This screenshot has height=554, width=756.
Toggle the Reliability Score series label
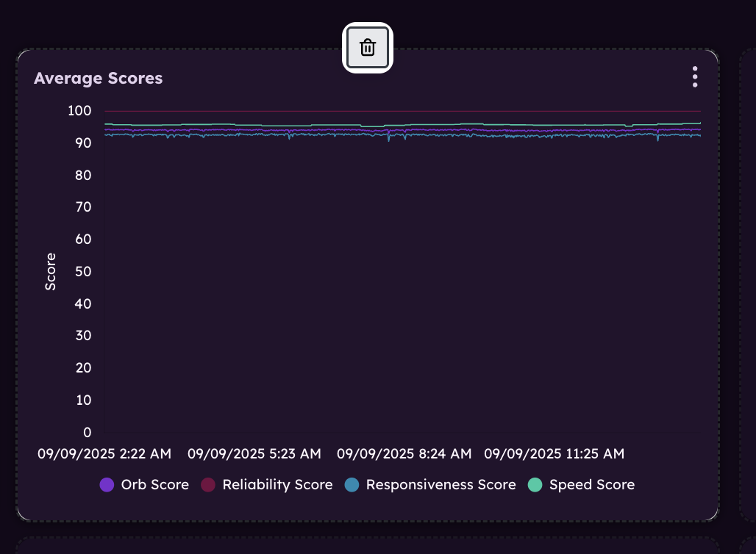[x=277, y=485]
